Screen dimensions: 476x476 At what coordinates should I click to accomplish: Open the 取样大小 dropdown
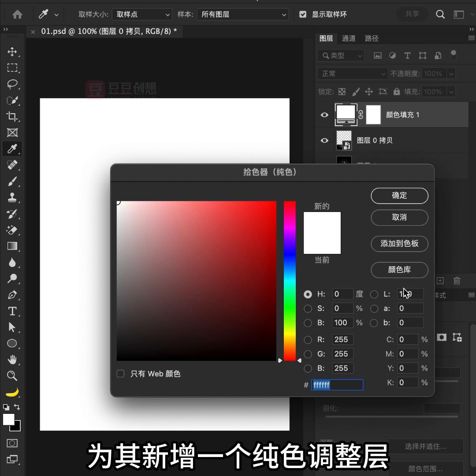pos(142,14)
